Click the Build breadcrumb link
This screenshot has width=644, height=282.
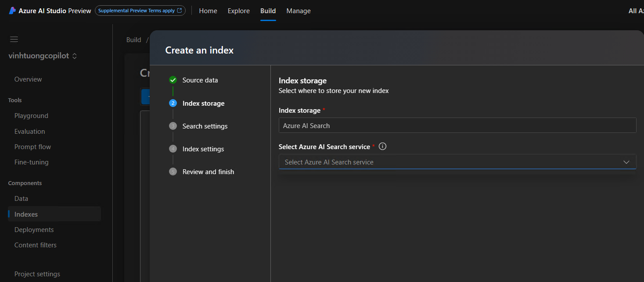click(133, 39)
